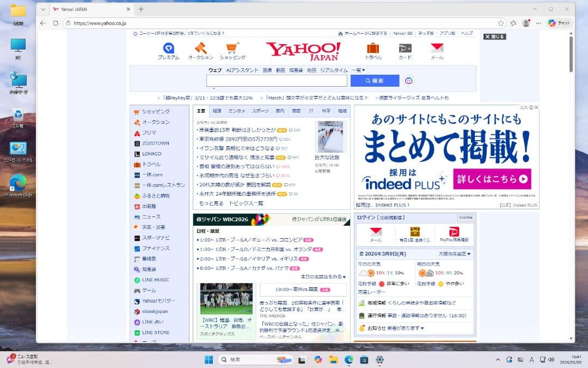Open the browser profile avatar icon
This screenshot has height=368, width=588.
(x=526, y=23)
